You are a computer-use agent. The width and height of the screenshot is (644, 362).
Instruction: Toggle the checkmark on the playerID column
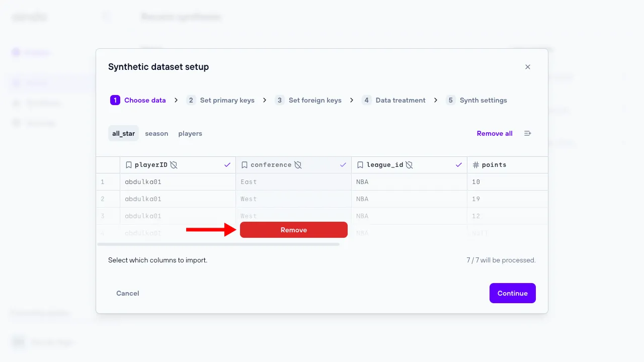click(x=227, y=165)
